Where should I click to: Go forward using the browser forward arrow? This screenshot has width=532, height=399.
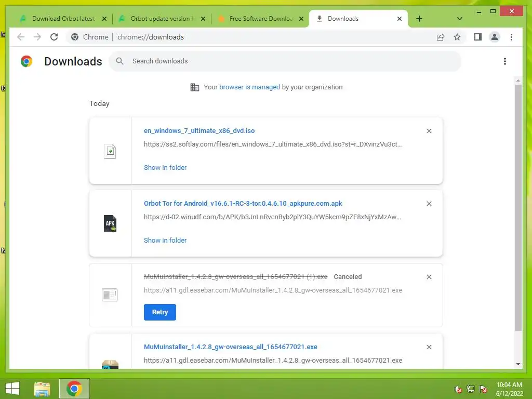[37, 37]
